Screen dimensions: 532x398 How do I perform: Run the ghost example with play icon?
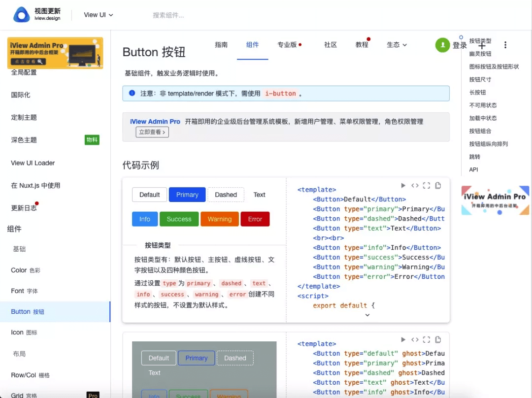point(403,340)
